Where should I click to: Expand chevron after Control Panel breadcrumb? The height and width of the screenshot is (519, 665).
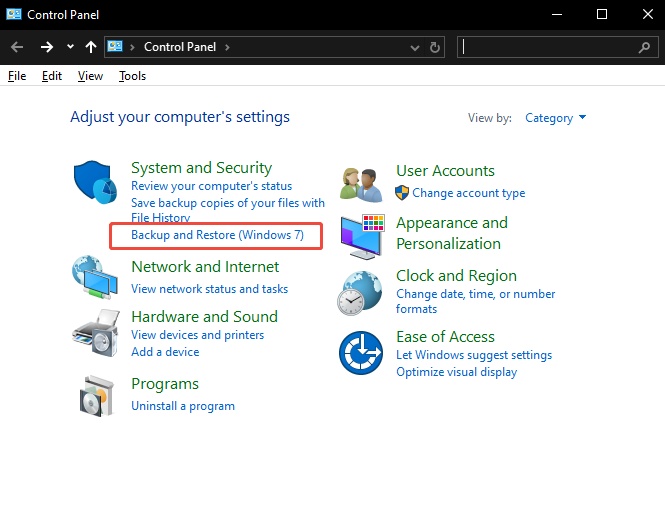(227, 47)
